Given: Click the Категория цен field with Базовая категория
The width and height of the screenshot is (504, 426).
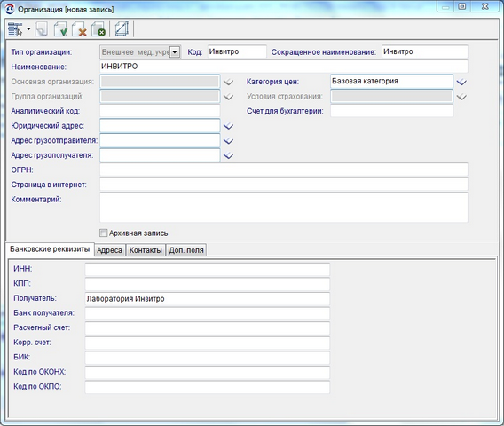Looking at the screenshot, I should pos(391,82).
